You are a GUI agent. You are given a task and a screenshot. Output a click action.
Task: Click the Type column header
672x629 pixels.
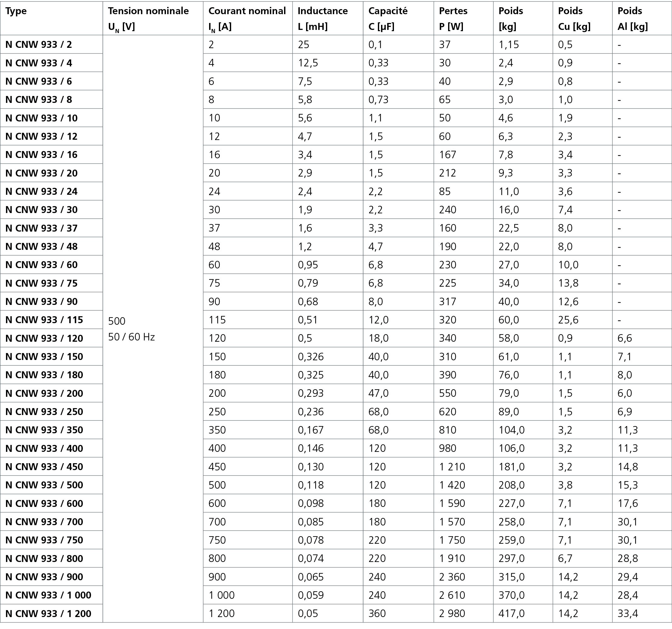pos(16,11)
